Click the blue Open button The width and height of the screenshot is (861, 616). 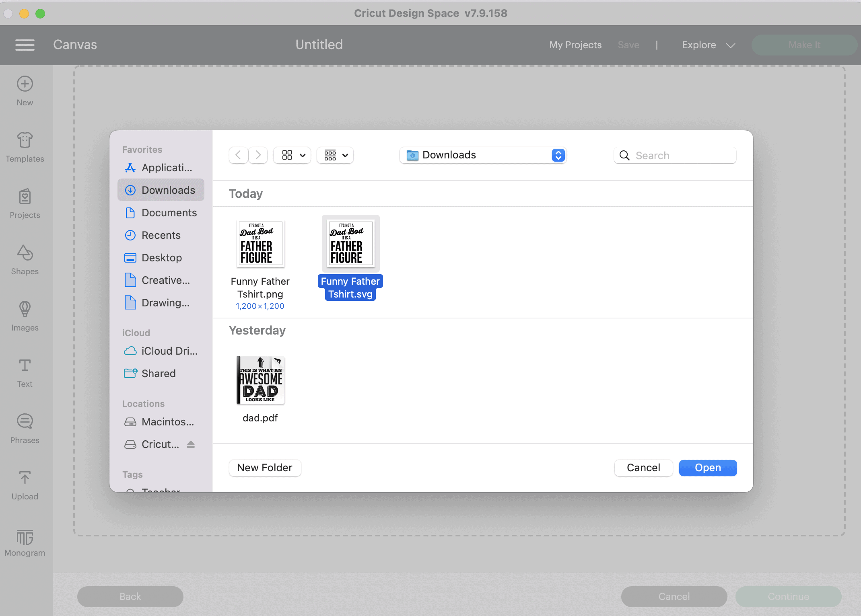pyautogui.click(x=708, y=468)
